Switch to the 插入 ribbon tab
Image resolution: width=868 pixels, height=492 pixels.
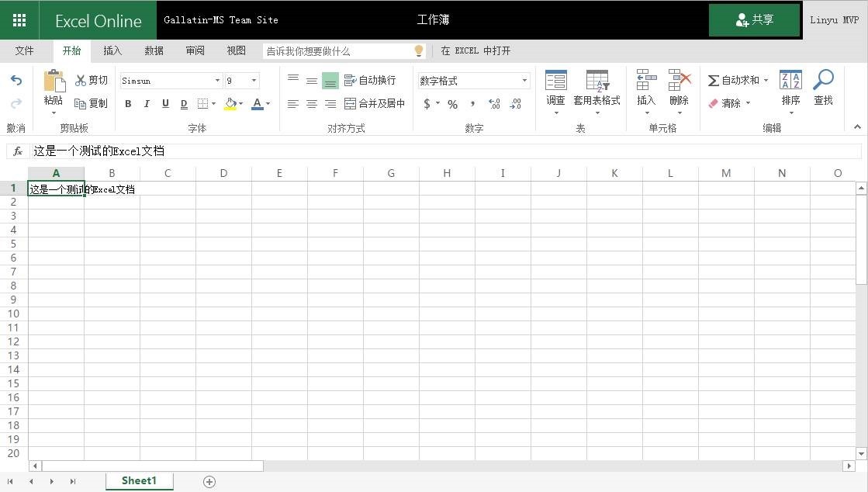tap(112, 51)
